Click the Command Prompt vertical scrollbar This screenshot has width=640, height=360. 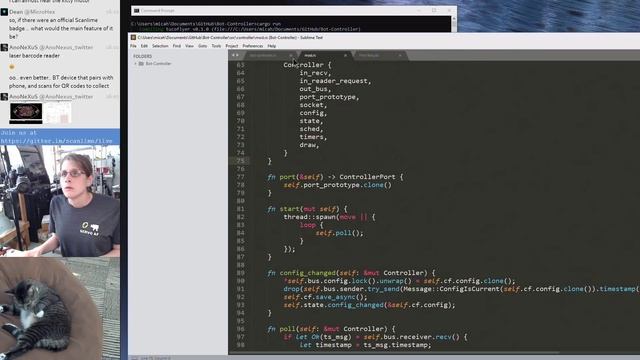[454, 24]
